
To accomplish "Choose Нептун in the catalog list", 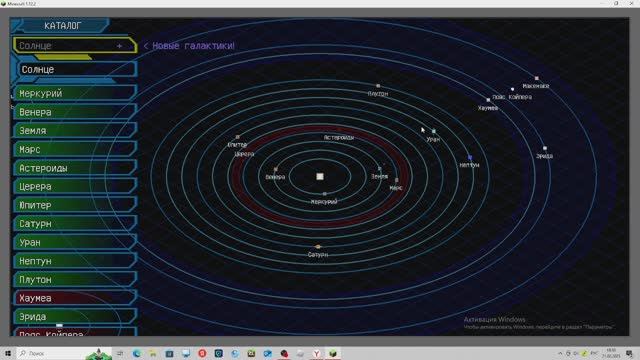I will click(75, 261).
